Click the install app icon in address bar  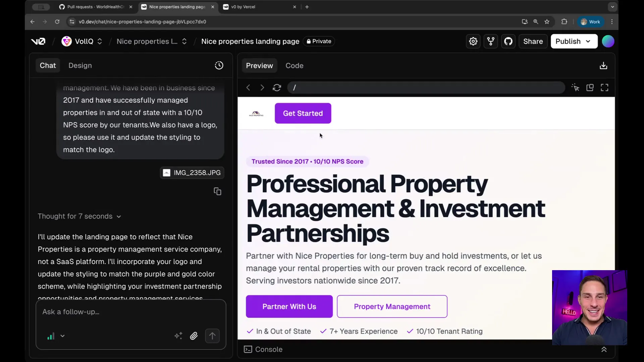525,21
